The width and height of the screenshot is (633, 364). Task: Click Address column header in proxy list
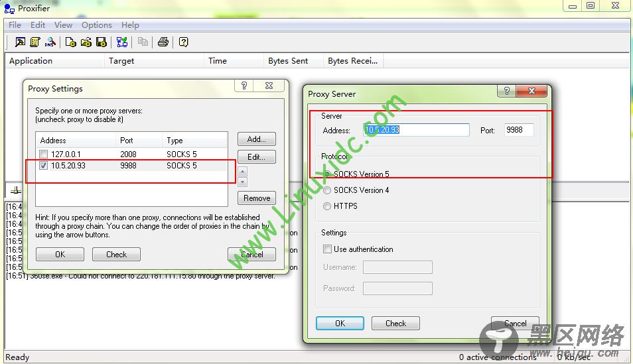[76, 141]
